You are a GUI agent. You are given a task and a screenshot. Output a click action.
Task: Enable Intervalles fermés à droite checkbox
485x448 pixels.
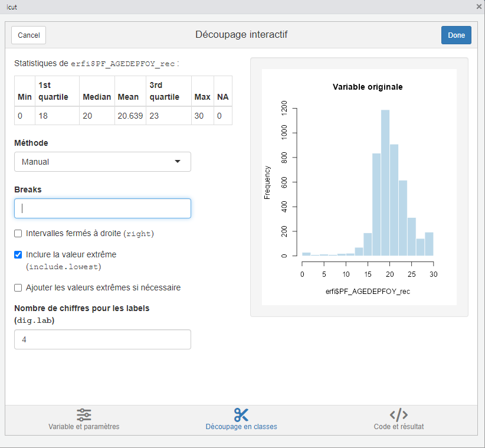[18, 234]
